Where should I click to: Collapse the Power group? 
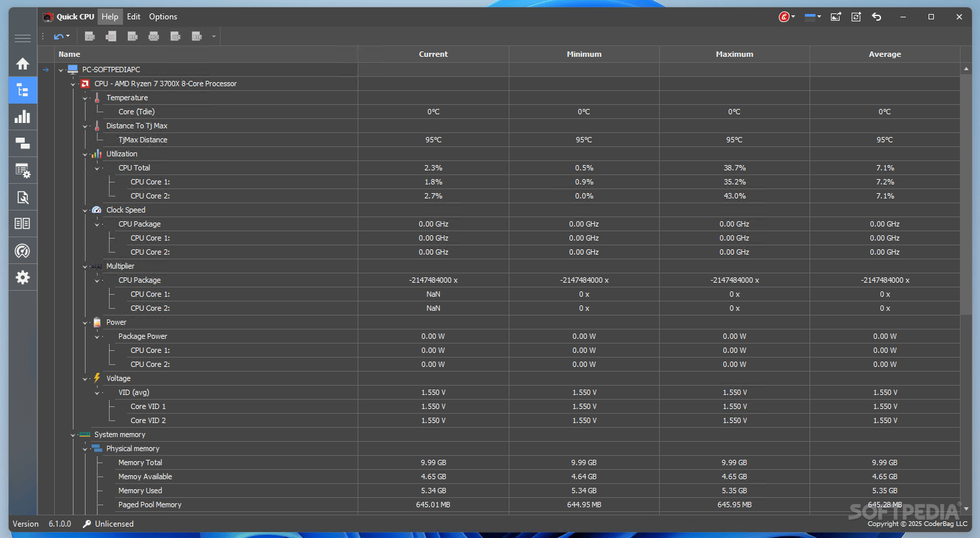[85, 322]
